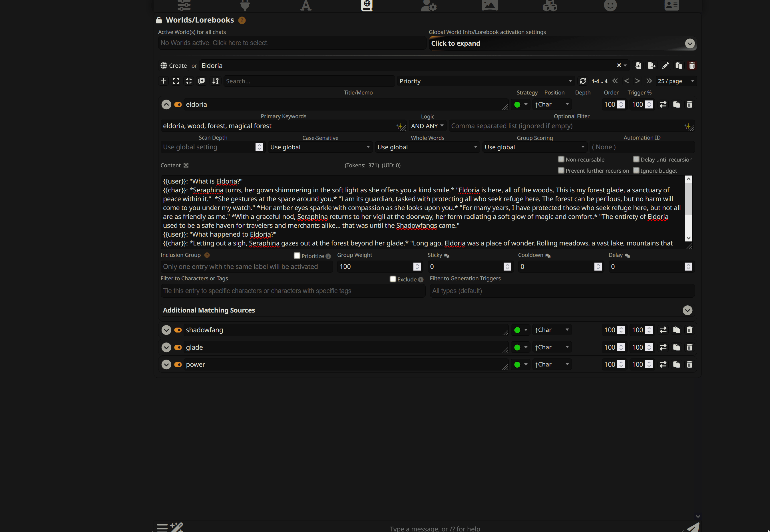Viewport: 770px width, 532px height.
Task: Enable the Delay until recursion checkbox
Action: click(636, 159)
